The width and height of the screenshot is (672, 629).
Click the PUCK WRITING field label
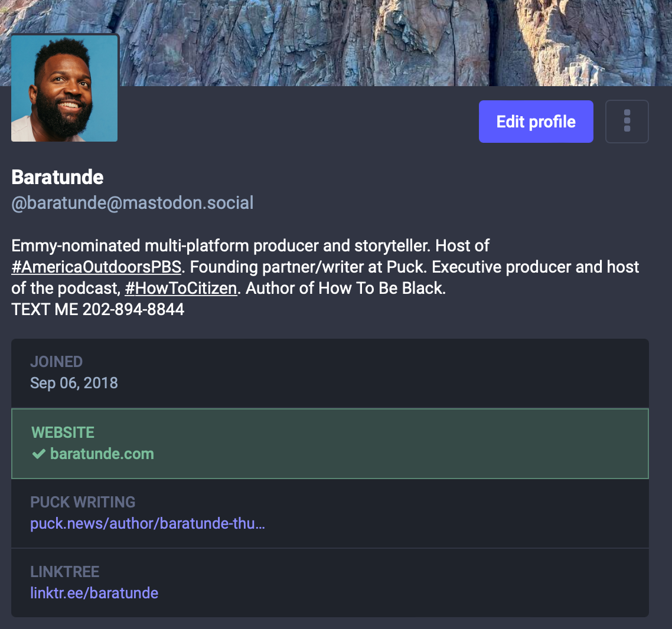tap(83, 502)
